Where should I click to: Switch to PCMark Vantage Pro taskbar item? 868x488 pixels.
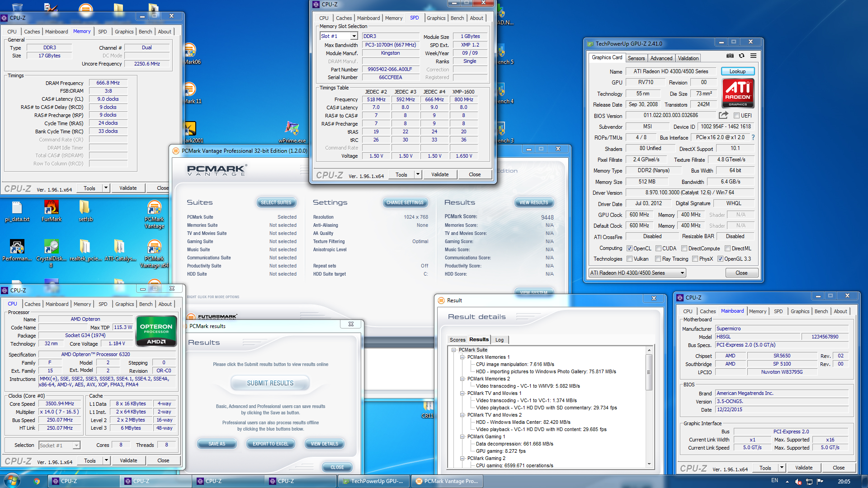pos(447,481)
